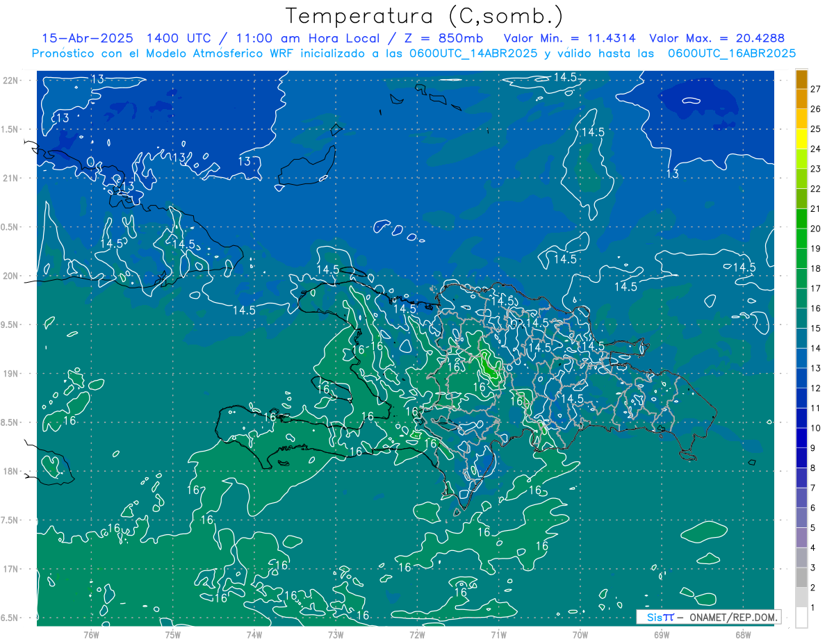The image size is (834, 644).
Task: Click the "1400 UTC" time text
Action: click(180, 38)
